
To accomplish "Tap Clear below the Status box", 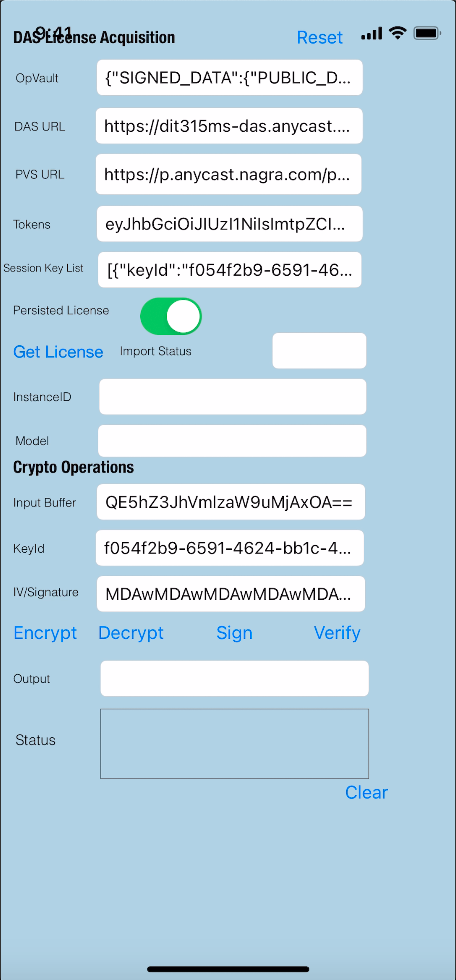I will 366,792.
